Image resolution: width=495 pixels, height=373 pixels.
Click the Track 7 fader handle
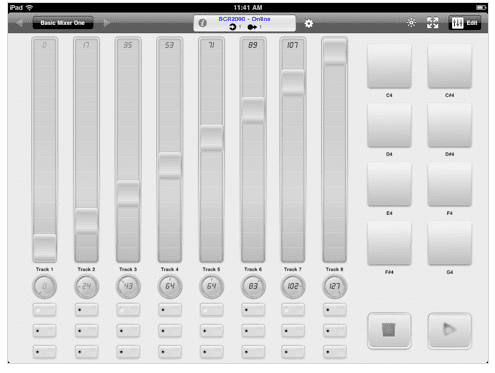(x=293, y=82)
